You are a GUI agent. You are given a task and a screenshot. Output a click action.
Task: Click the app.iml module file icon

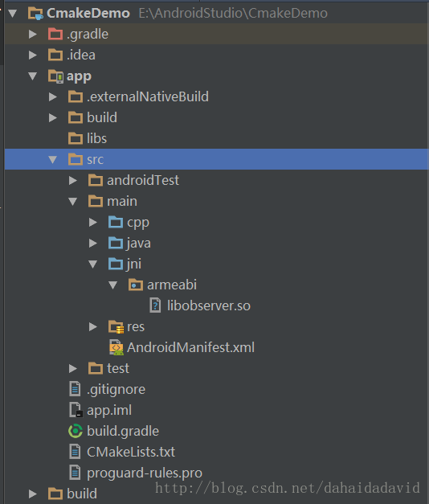(x=76, y=410)
